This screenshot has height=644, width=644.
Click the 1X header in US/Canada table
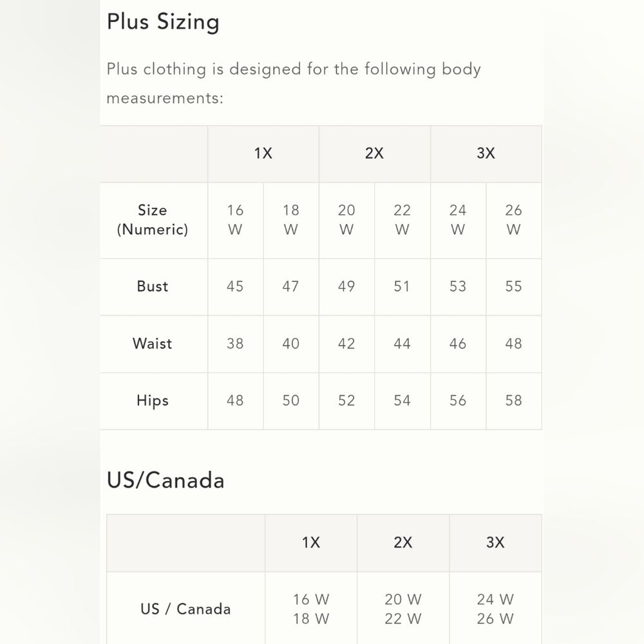click(311, 543)
